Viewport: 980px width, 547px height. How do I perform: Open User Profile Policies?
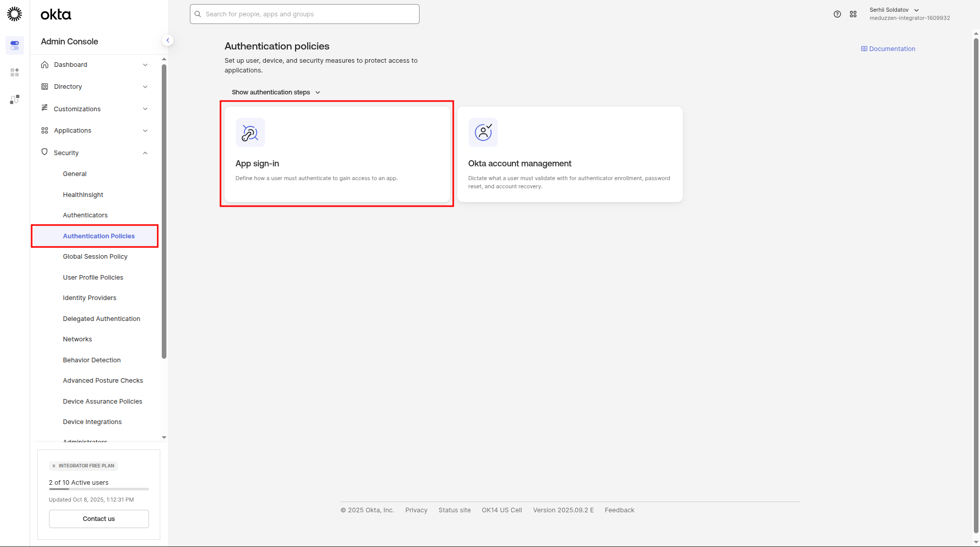tap(93, 278)
